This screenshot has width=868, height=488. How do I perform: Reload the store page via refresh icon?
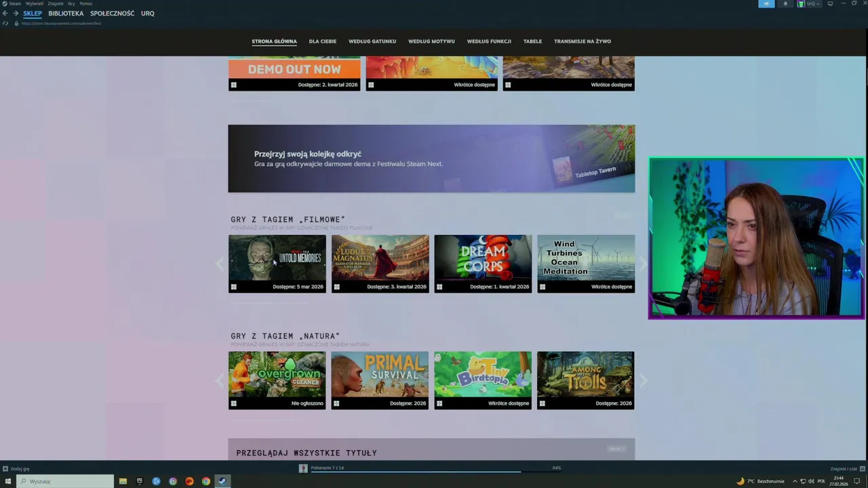pos(5,23)
